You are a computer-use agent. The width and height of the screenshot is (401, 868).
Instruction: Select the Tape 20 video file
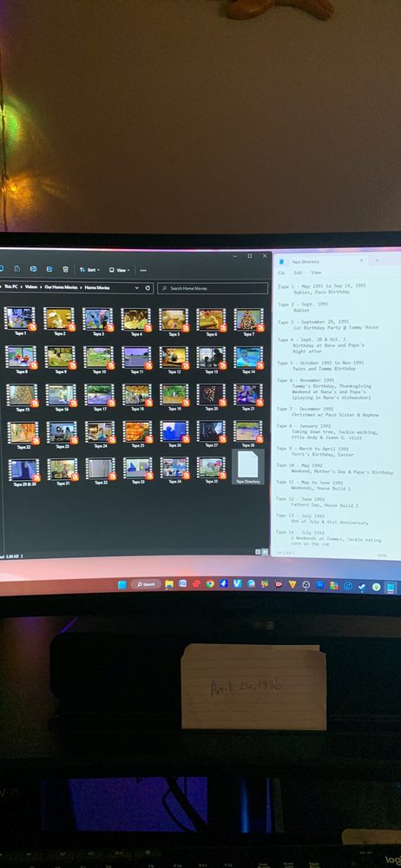point(212,395)
